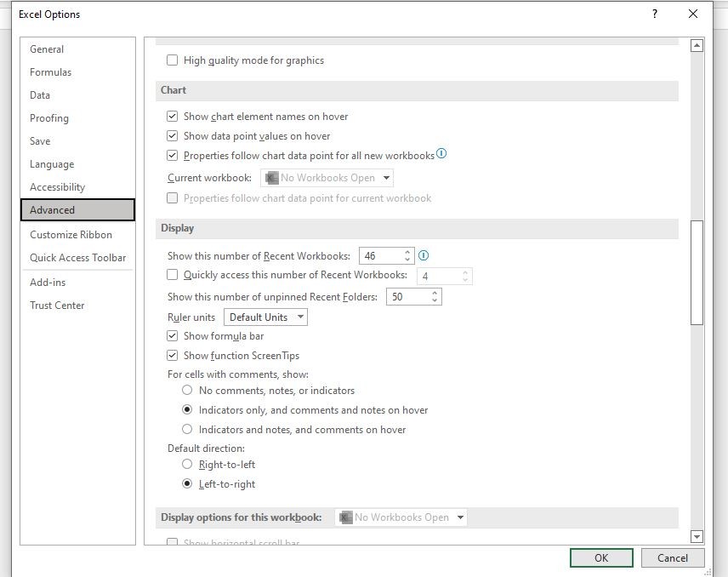Decrease the Recent Workbooks count spinner
This screenshot has width=728, height=577.
407,260
